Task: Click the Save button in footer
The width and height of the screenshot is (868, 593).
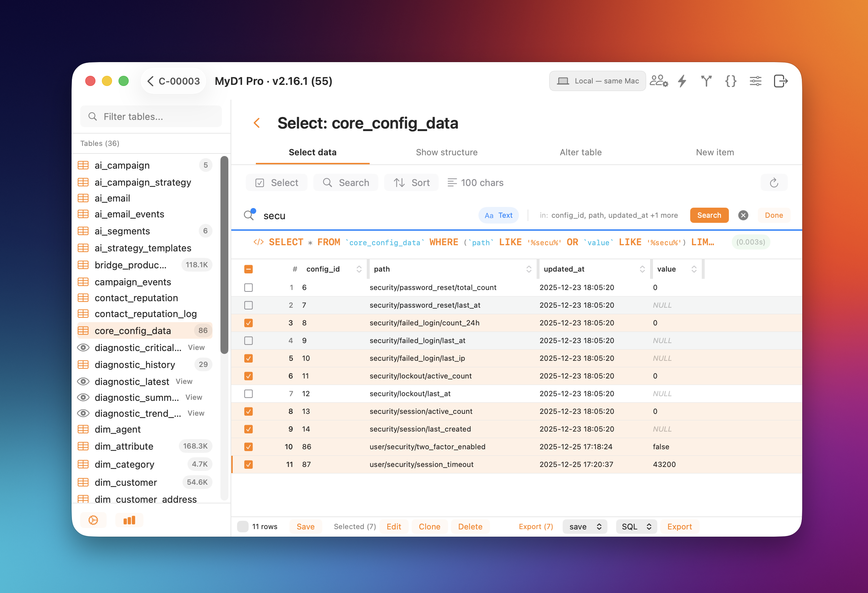Action: point(305,527)
